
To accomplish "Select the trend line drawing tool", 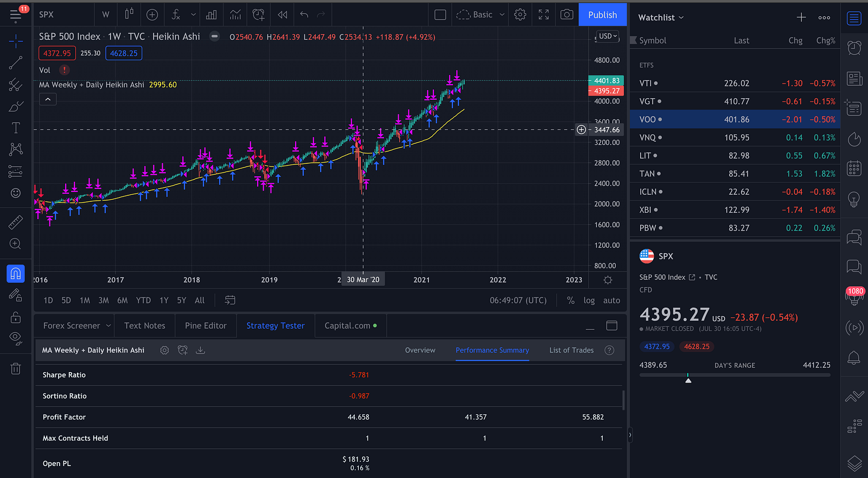I will click(16, 63).
